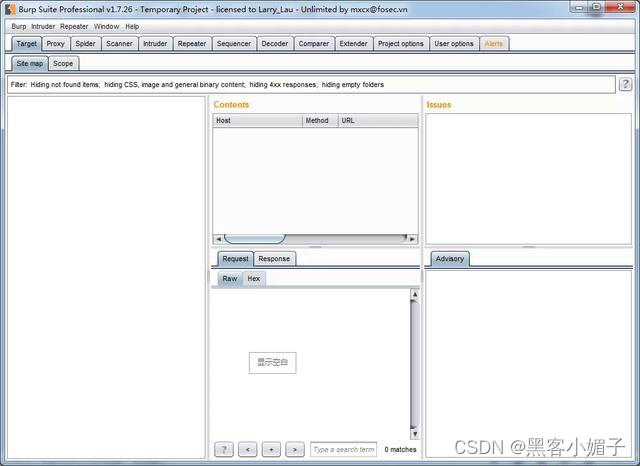Select the Hex view tab
The image size is (640, 466).
(x=253, y=279)
